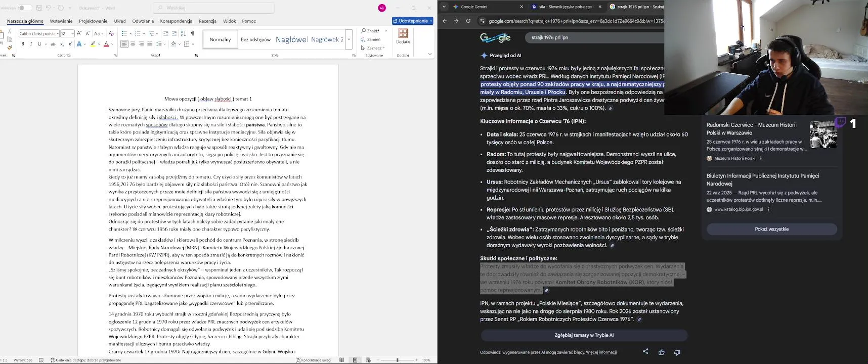This screenshot has width=868, height=364.
Task: Apply red font color in Word
Action: pos(106,44)
